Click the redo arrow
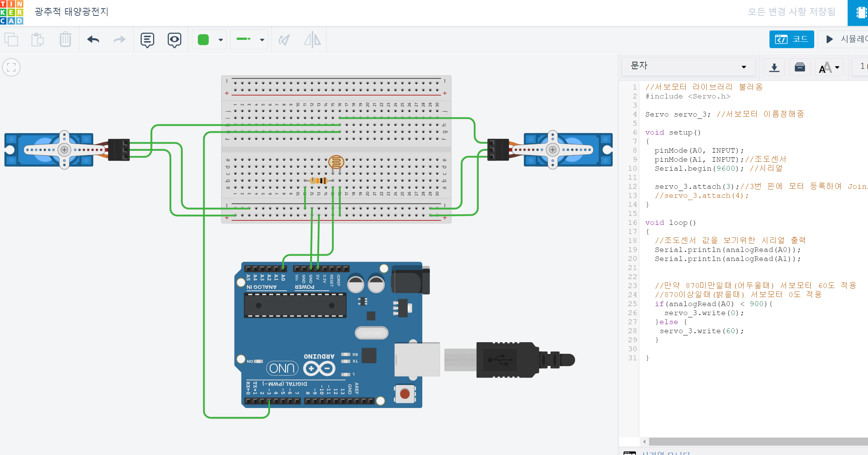 pyautogui.click(x=120, y=39)
